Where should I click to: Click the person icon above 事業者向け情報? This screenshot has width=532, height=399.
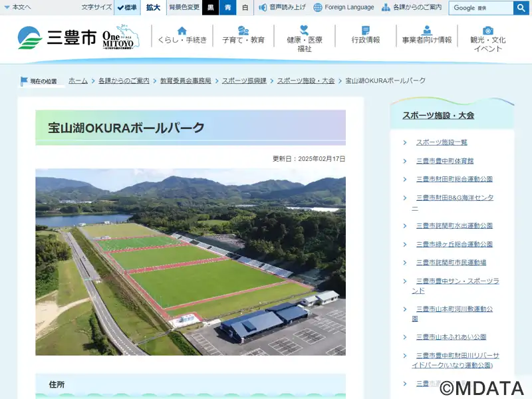coord(427,30)
